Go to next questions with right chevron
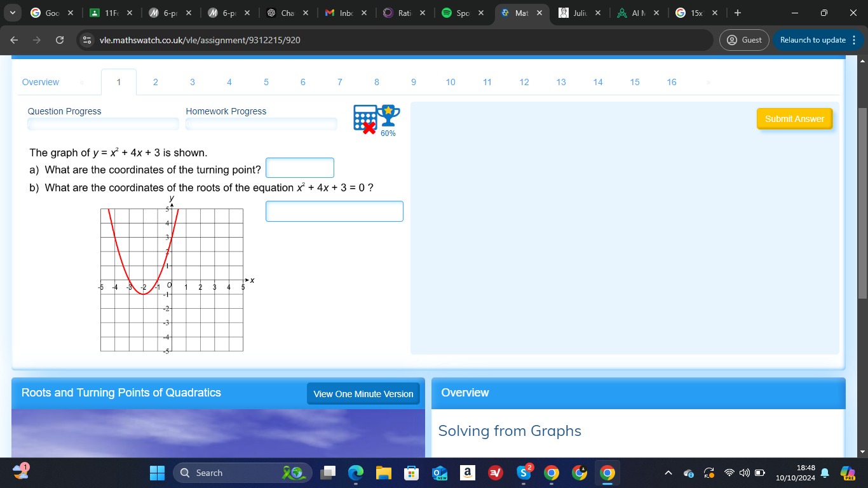The image size is (868, 488). [x=708, y=82]
